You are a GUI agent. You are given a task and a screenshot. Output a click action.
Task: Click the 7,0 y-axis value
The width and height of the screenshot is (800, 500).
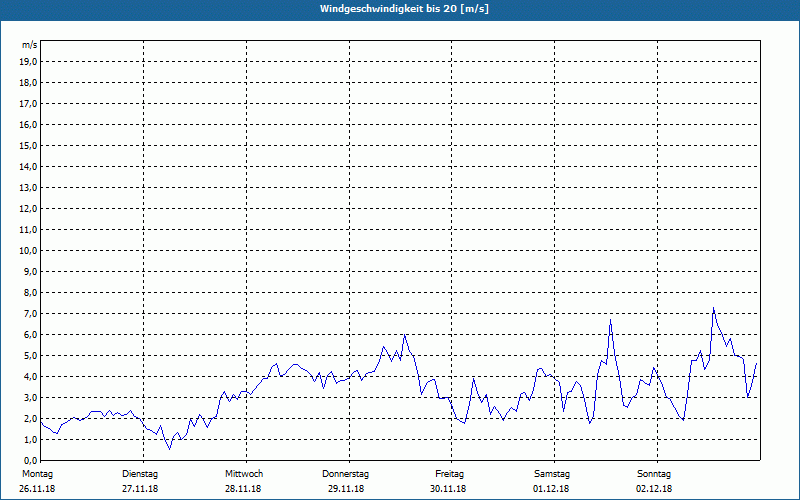point(30,313)
